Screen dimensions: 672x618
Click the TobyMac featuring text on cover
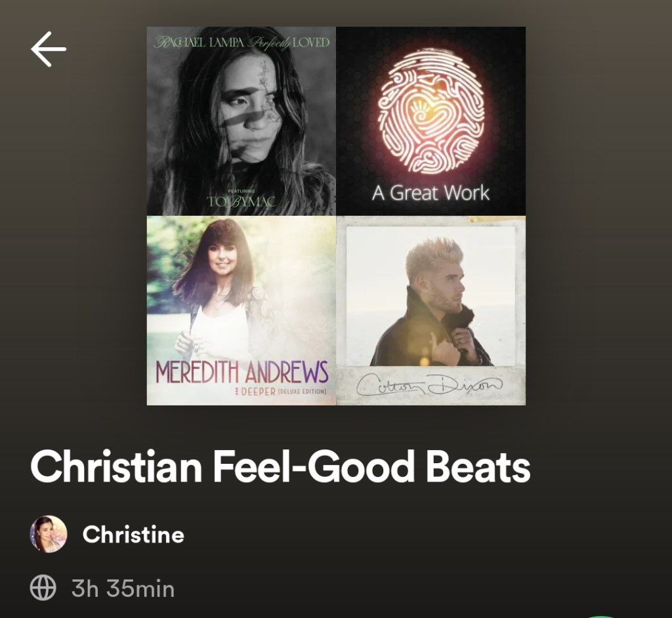pos(241,199)
